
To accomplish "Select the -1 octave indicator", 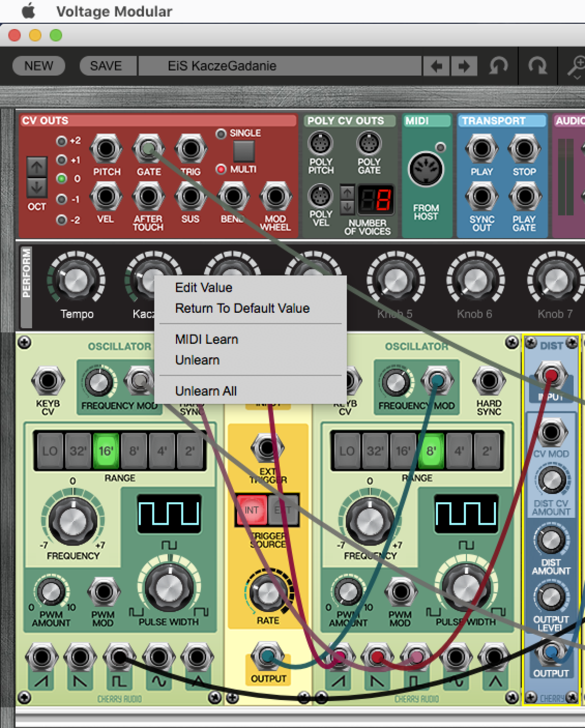I will coord(61,200).
